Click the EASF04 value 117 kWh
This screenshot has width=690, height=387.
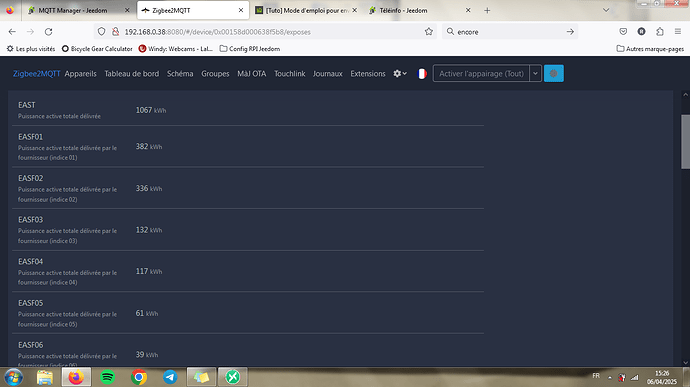(149, 271)
